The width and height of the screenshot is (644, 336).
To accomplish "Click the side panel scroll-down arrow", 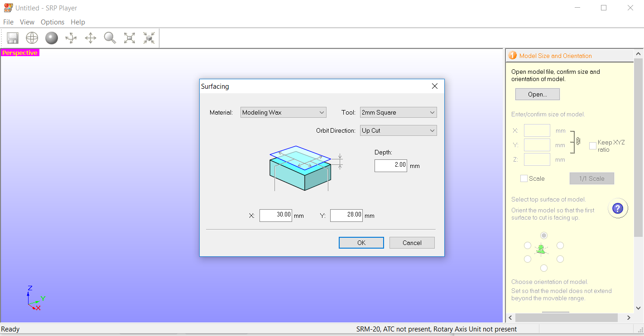I will coord(639,308).
